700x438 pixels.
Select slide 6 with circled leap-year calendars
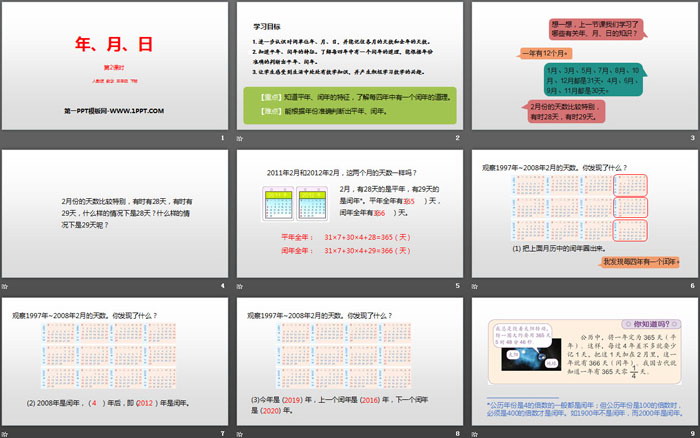pos(585,214)
